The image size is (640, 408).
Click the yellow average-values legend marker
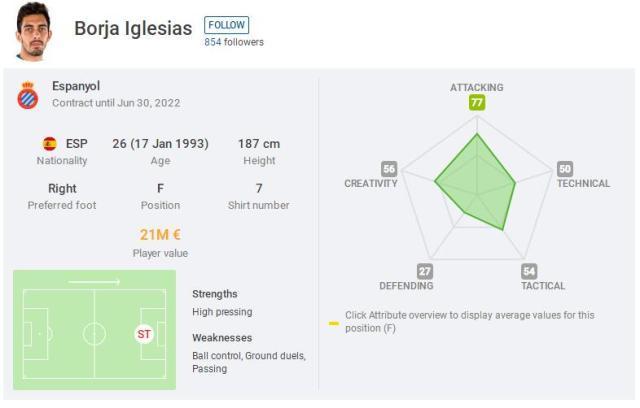coord(334,324)
